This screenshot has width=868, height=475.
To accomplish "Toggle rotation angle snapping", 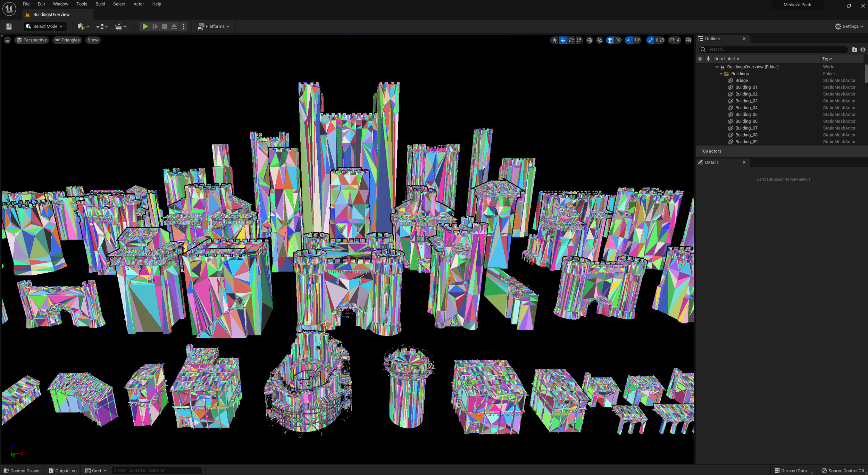I will coord(629,40).
